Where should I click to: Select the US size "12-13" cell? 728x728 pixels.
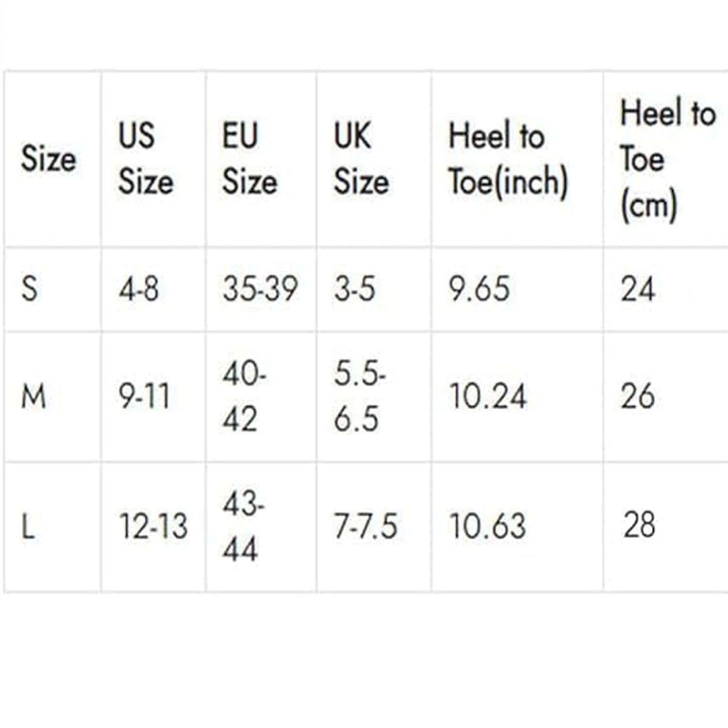153,527
